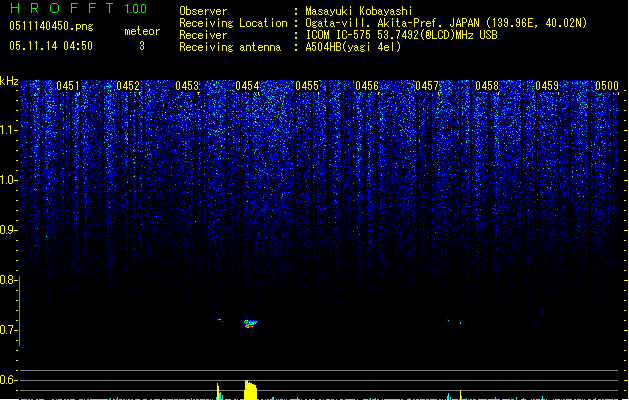Click the meteor count label

pyautogui.click(x=142, y=31)
